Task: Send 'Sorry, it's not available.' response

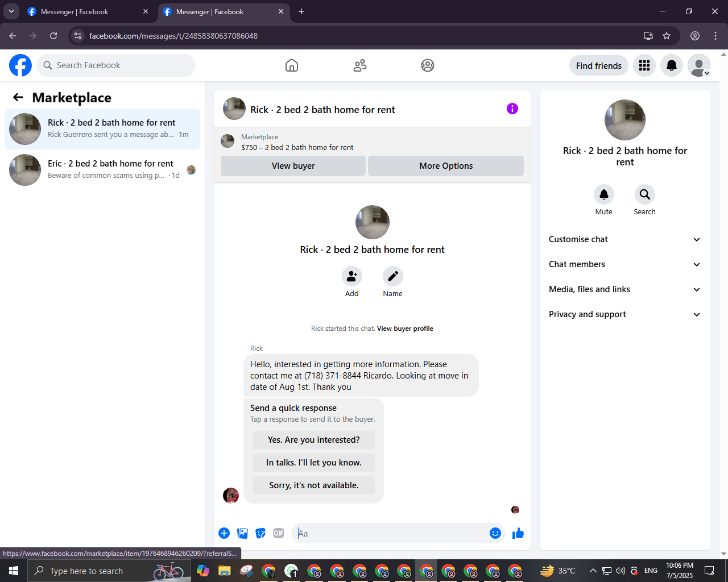Action: coord(314,485)
